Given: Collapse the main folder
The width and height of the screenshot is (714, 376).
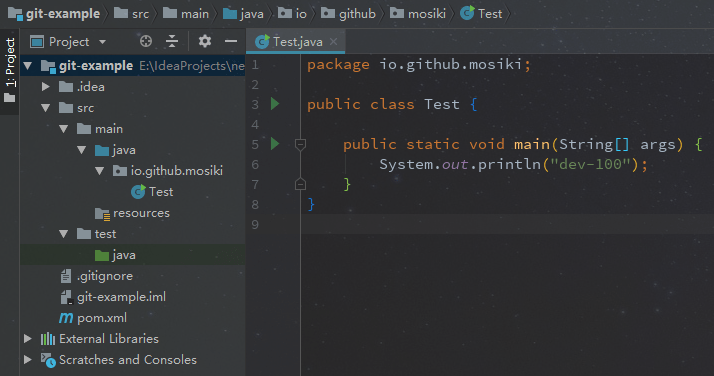Looking at the screenshot, I should click(64, 129).
